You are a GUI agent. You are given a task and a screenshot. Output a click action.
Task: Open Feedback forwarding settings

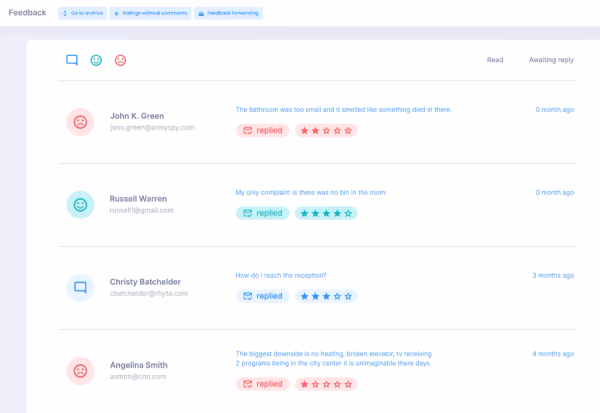(x=228, y=13)
